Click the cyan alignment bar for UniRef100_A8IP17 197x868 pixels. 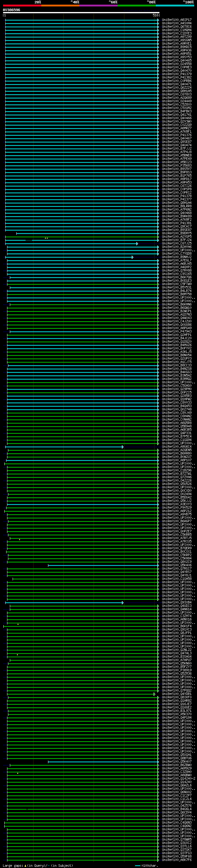[x=82, y=20]
